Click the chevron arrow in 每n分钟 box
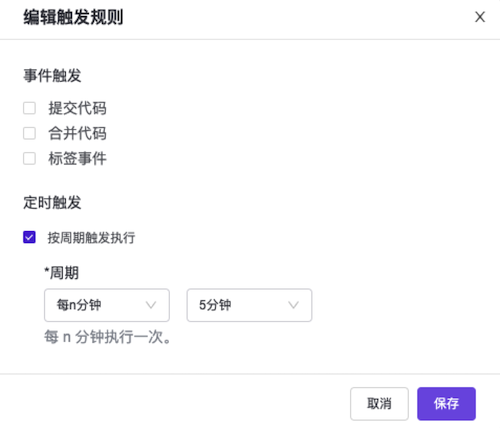The width and height of the screenshot is (500, 428). [x=151, y=305]
